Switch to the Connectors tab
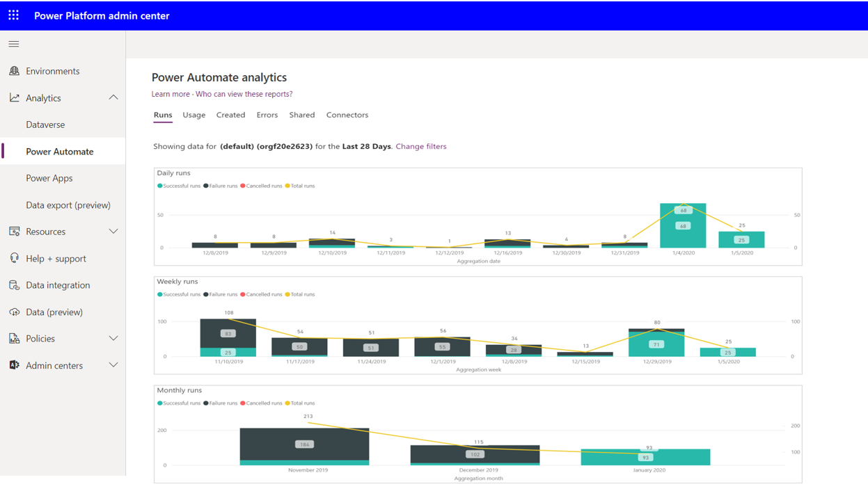 pos(347,115)
